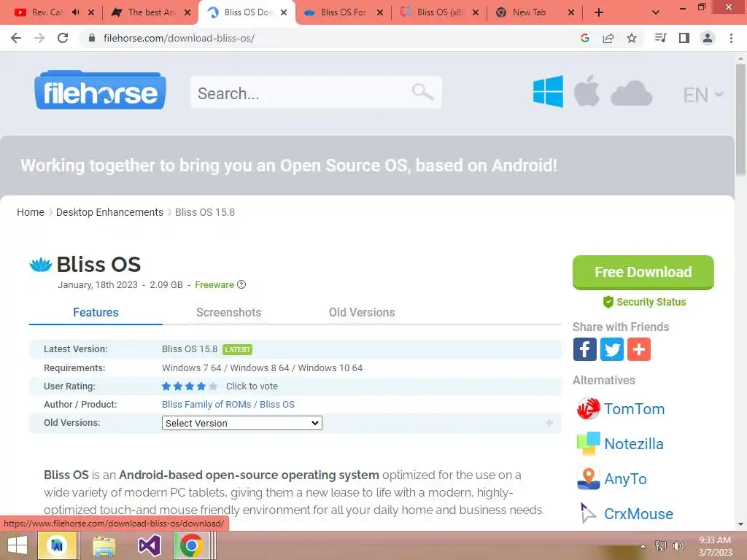
Task: Open the Windows Start button
Action: point(18,545)
